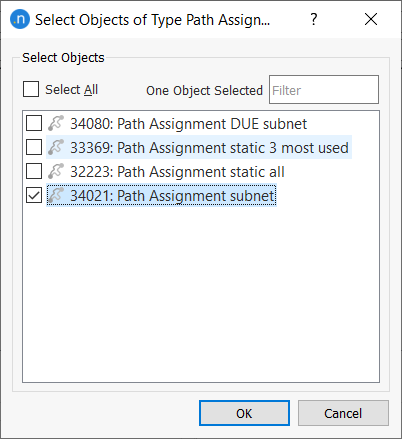This screenshot has height=439, width=402.
Task: Enable the Select All checkbox
Action: (31, 89)
